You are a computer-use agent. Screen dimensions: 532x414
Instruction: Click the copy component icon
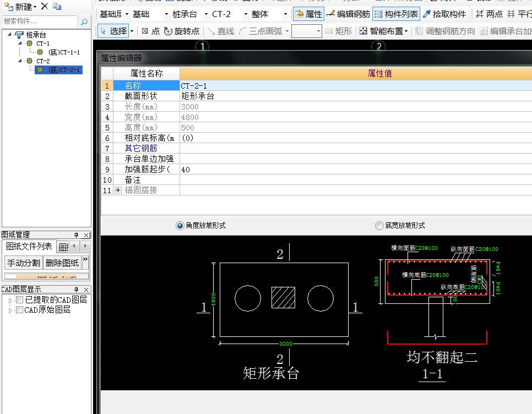click(x=57, y=7)
